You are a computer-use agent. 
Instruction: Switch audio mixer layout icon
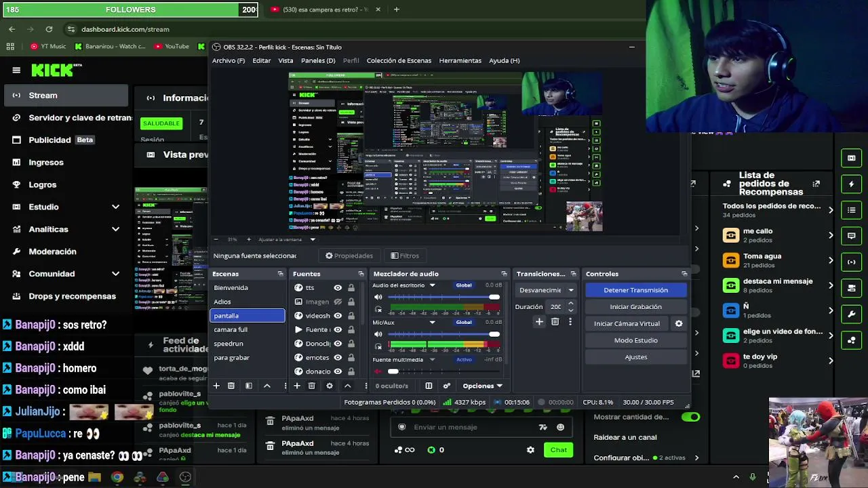click(x=429, y=386)
